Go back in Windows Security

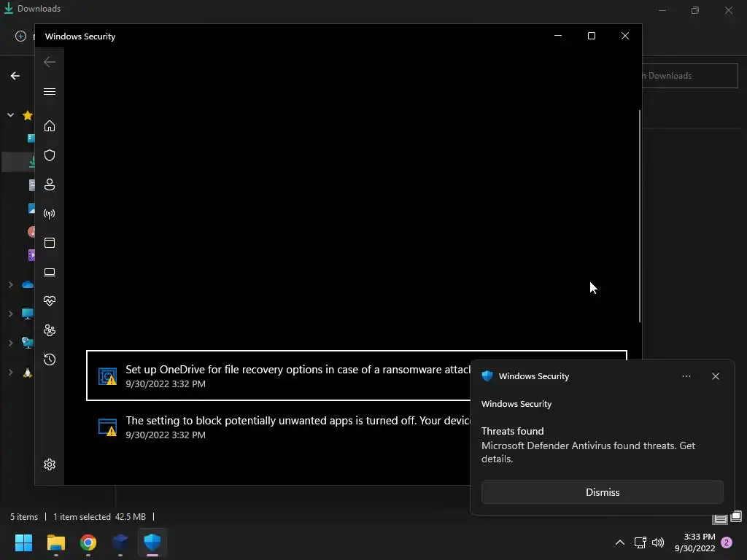pyautogui.click(x=50, y=62)
